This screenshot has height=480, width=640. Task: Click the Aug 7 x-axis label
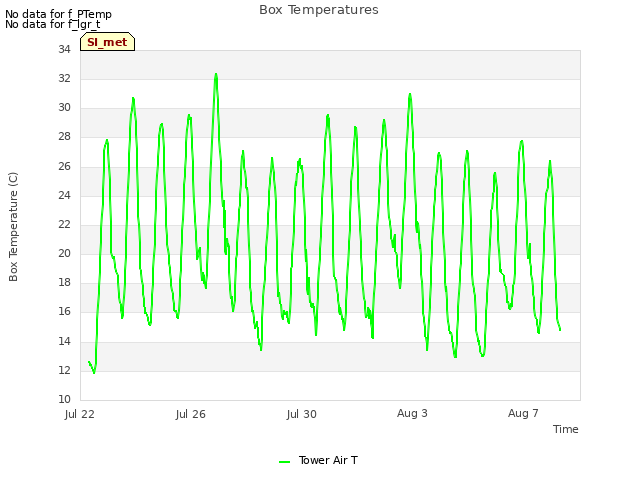pyautogui.click(x=523, y=413)
